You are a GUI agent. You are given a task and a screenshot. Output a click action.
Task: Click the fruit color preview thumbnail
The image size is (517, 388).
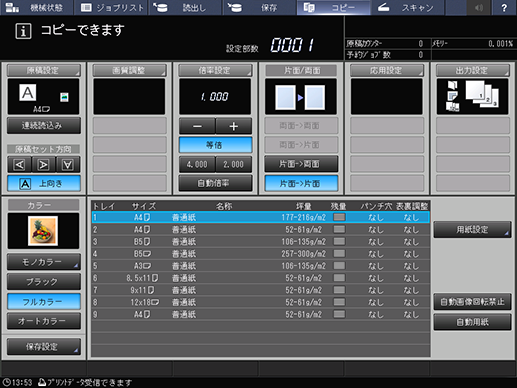point(43,231)
